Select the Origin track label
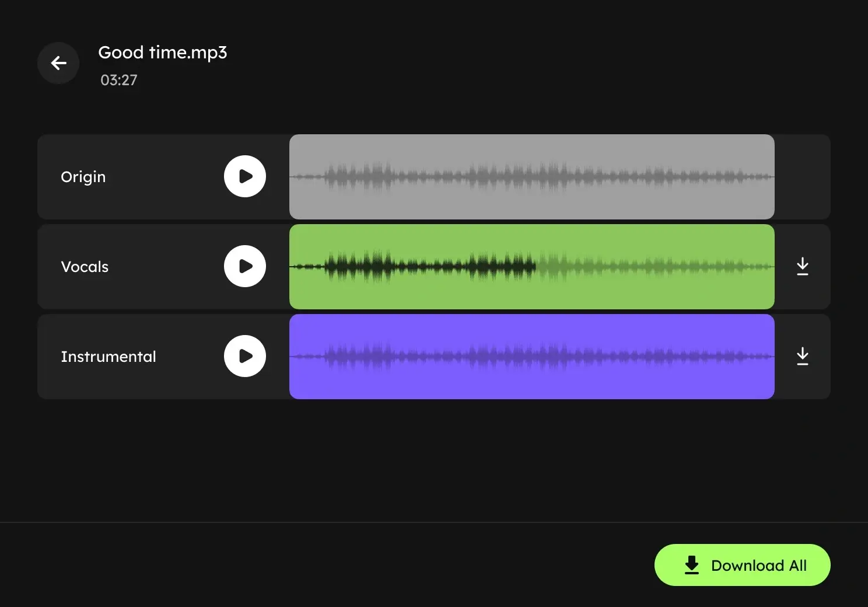This screenshot has height=607, width=868. click(x=83, y=177)
